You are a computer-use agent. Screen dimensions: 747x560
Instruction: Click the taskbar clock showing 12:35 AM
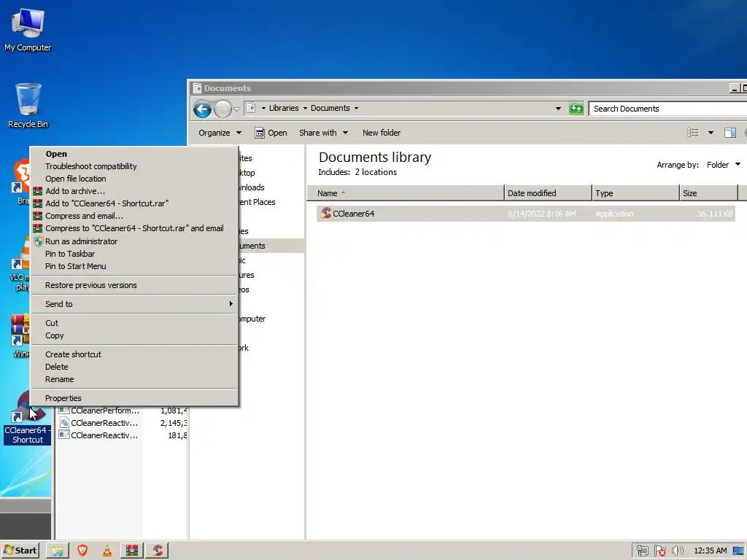[x=710, y=551]
